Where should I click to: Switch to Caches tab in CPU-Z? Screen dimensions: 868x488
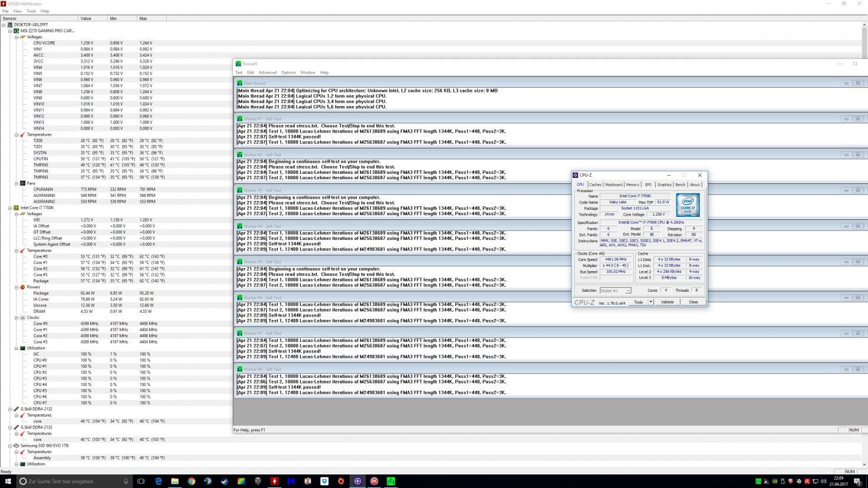[595, 184]
